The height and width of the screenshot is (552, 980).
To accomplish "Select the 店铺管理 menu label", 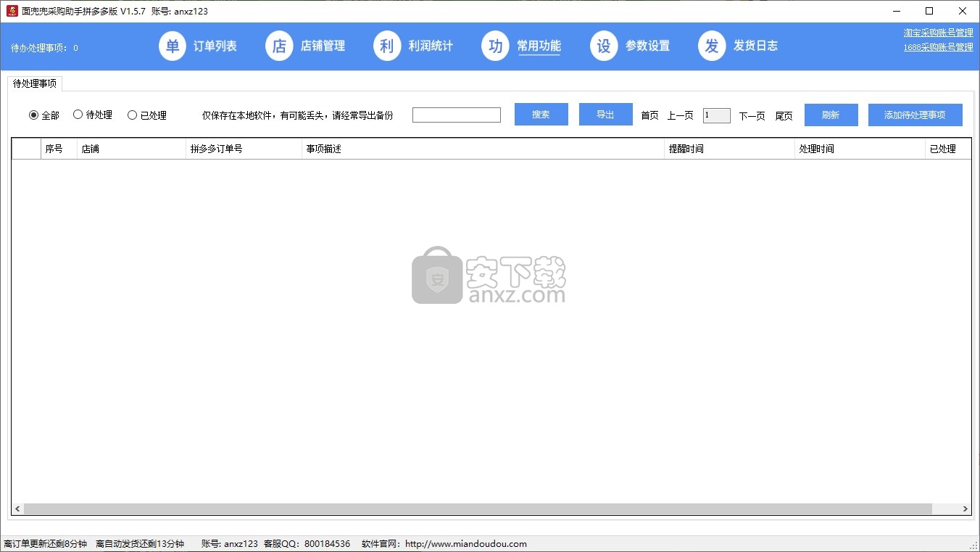I will (x=323, y=46).
